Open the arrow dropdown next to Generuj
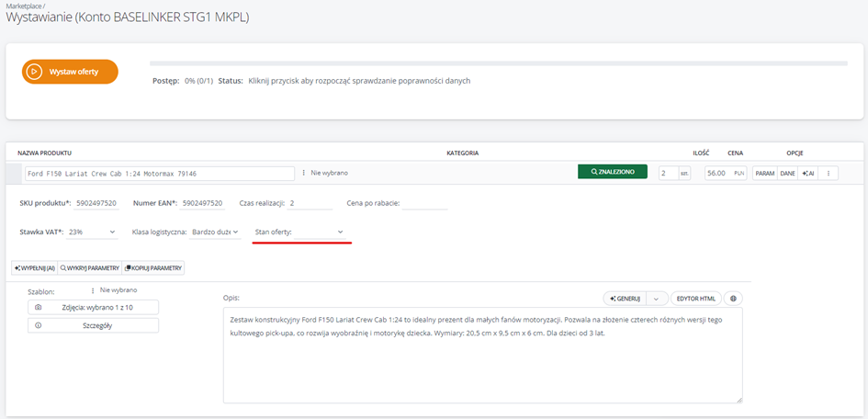This screenshot has height=419, width=868. 656,299
